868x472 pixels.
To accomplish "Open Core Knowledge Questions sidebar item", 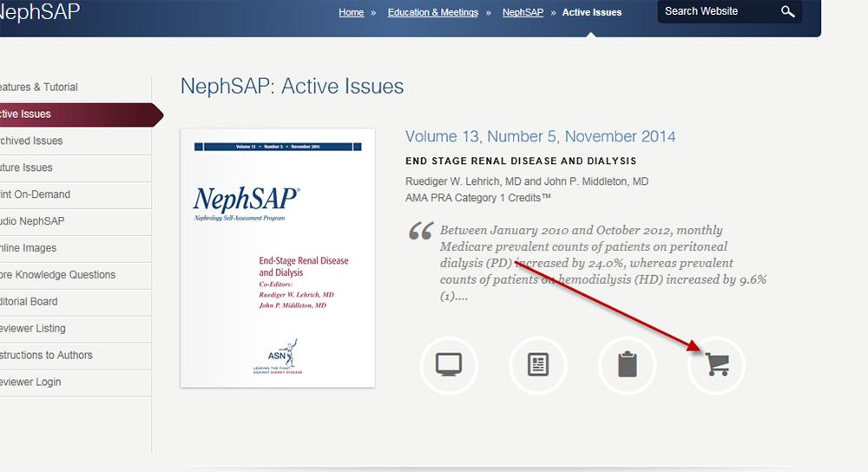I will click(x=57, y=276).
